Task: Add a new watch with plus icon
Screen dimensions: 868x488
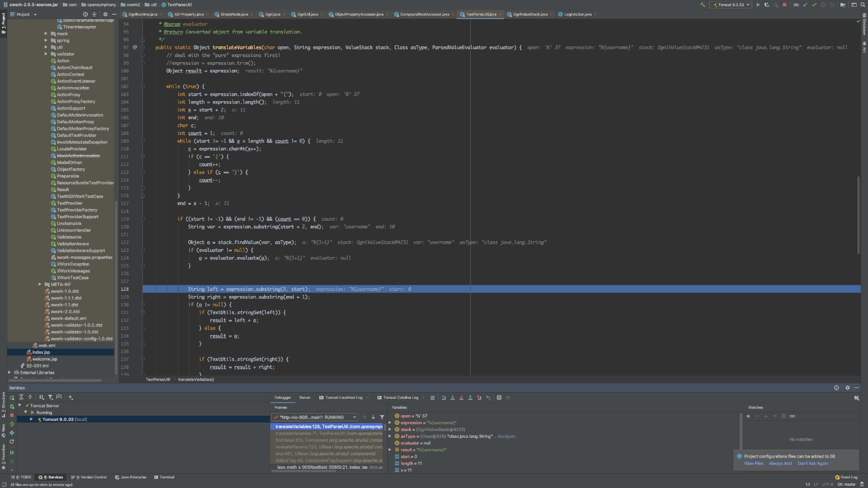Action: click(x=748, y=416)
